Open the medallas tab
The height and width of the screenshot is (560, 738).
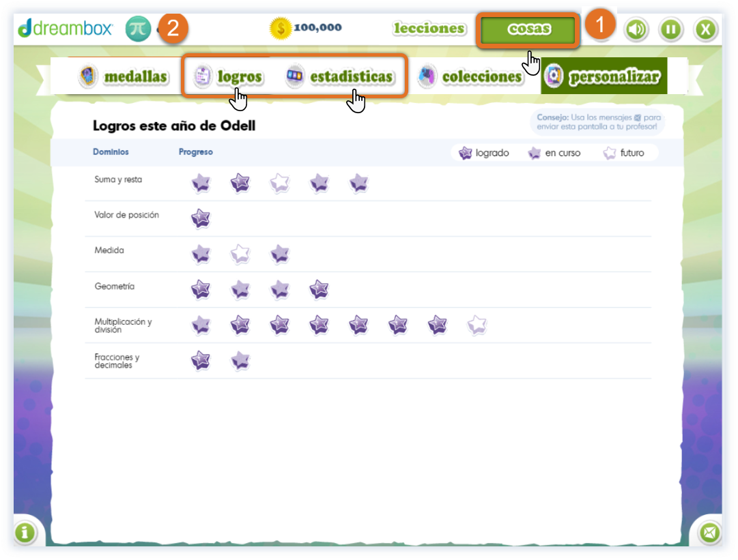[124, 76]
